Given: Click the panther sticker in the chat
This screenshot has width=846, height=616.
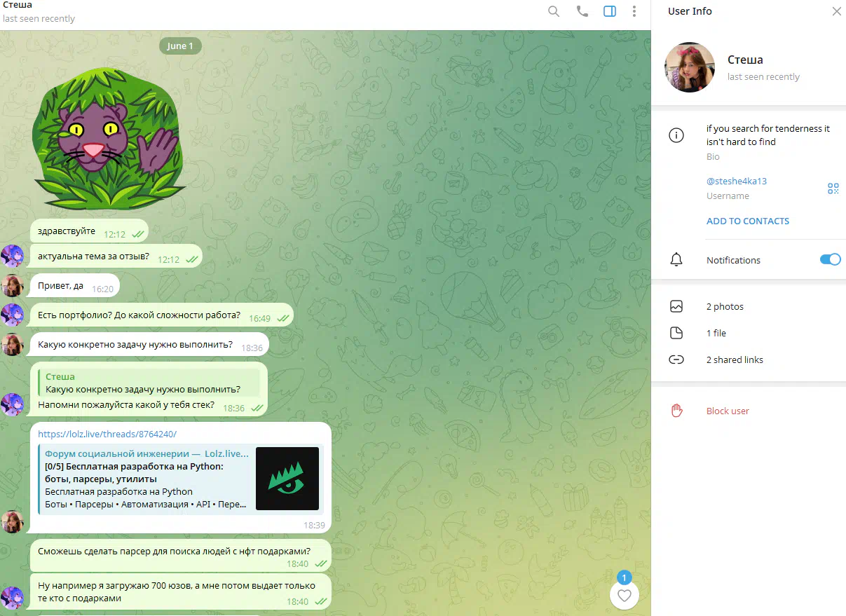Looking at the screenshot, I should click(x=109, y=137).
